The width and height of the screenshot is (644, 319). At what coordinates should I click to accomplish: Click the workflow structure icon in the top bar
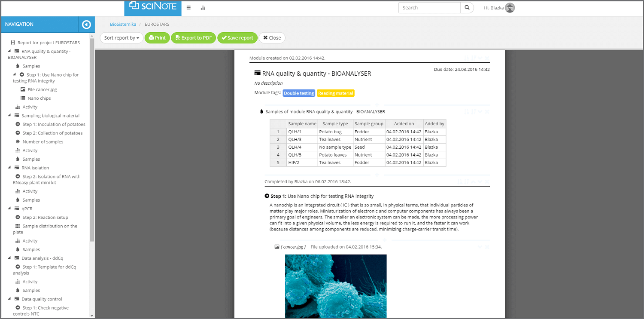pos(203,8)
